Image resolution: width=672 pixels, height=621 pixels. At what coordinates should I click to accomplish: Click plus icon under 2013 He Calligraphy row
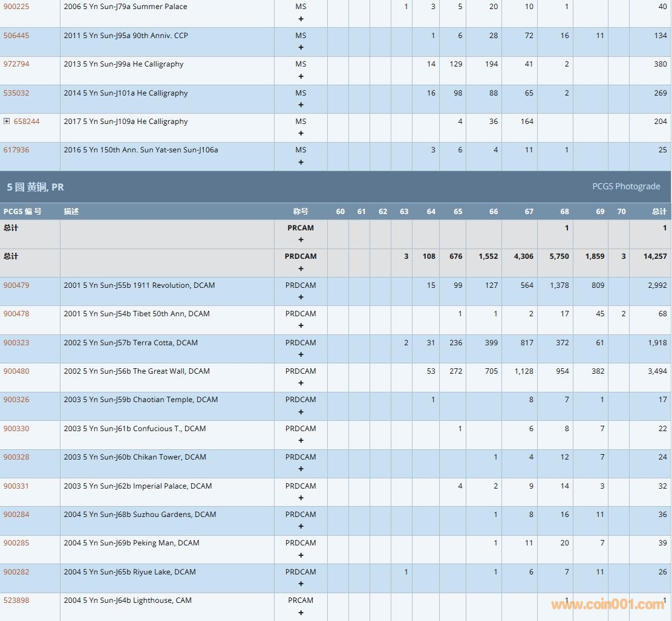(301, 76)
